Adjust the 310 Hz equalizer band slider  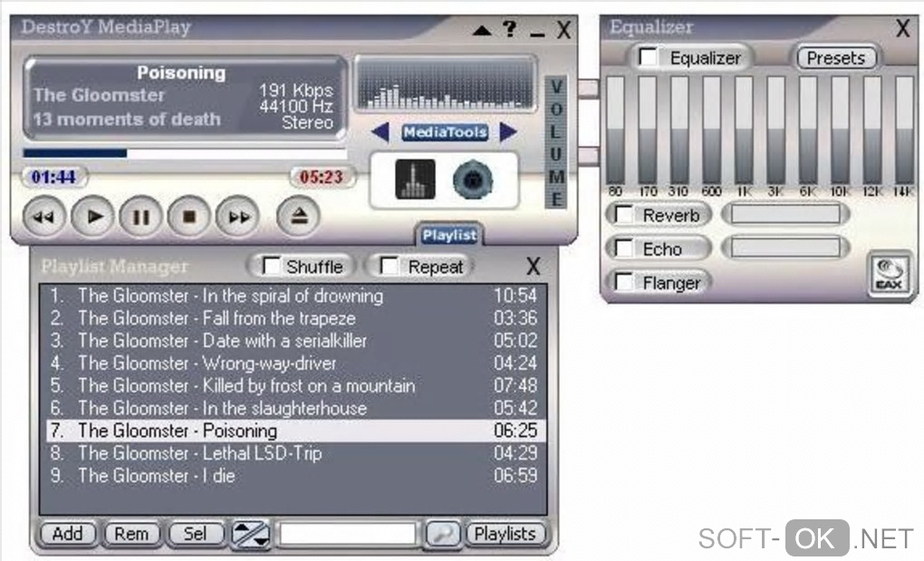pyautogui.click(x=679, y=130)
